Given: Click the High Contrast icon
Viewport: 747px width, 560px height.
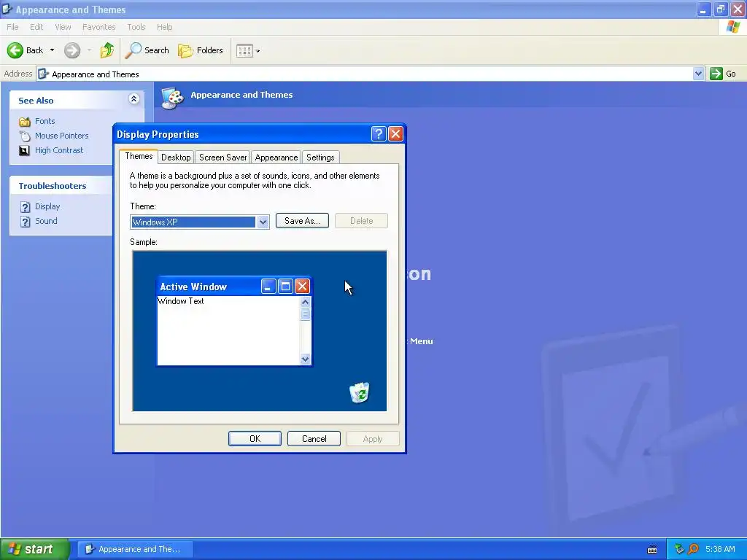Looking at the screenshot, I should pos(24,150).
